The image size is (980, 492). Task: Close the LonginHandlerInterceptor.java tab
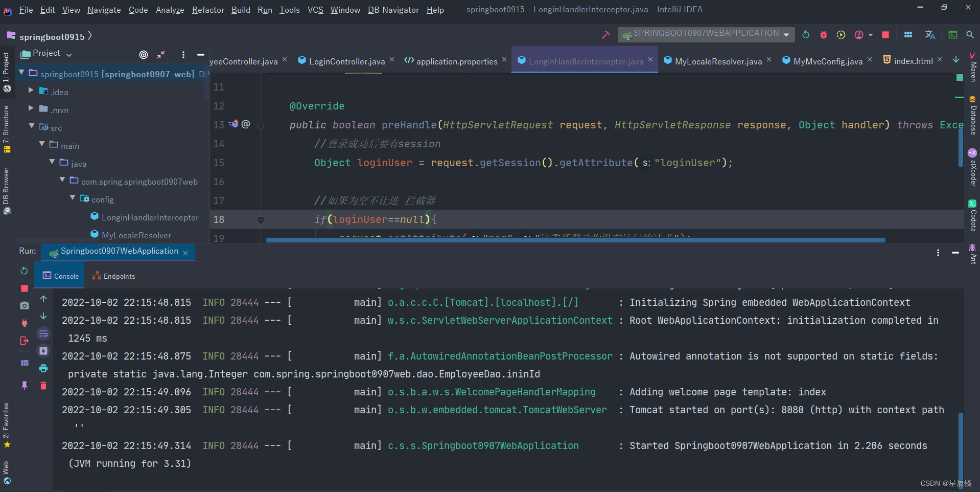point(650,60)
